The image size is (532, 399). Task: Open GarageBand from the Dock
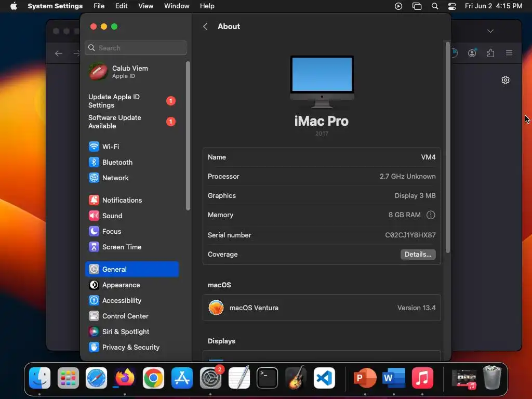pyautogui.click(x=296, y=378)
